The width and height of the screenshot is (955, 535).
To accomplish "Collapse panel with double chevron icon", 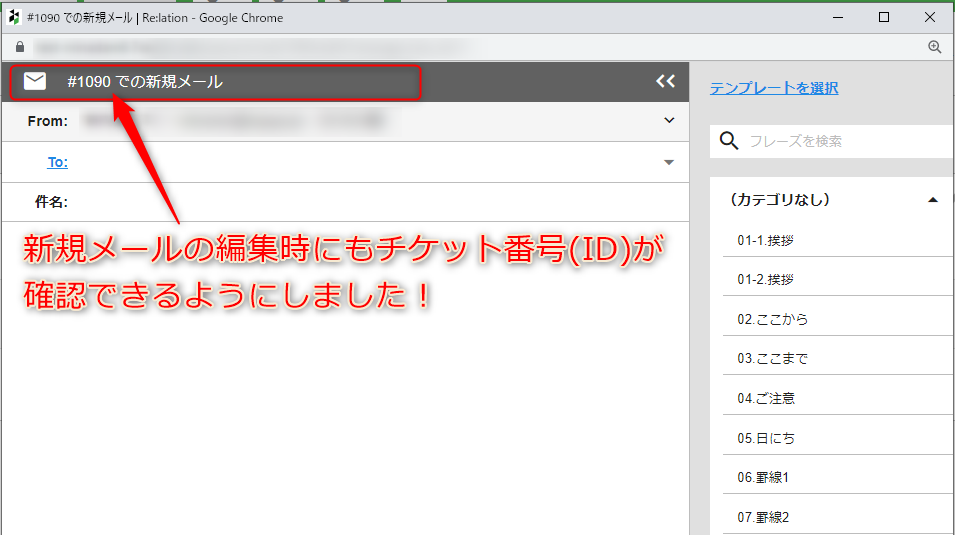I will click(666, 82).
